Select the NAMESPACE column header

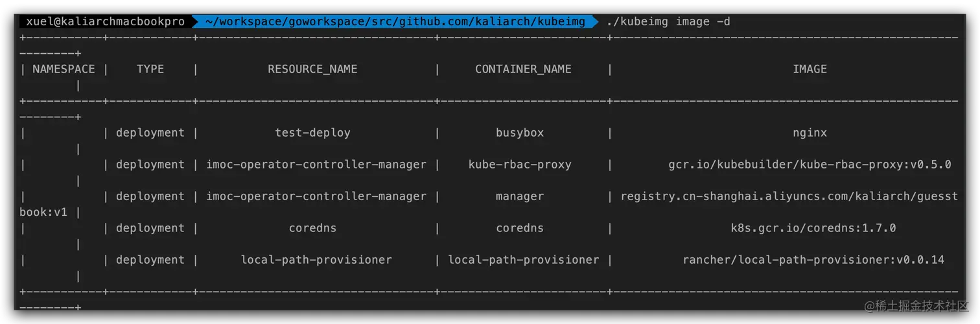[x=64, y=69]
